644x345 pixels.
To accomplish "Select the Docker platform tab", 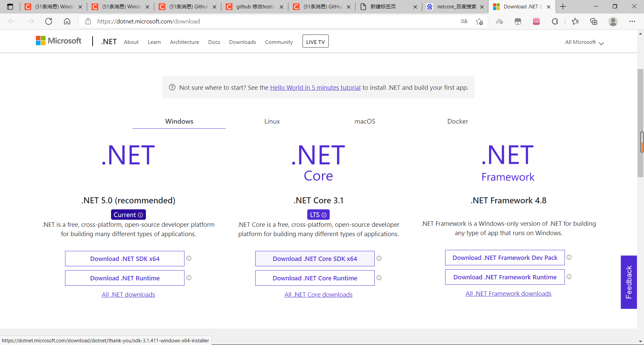I will (x=458, y=121).
